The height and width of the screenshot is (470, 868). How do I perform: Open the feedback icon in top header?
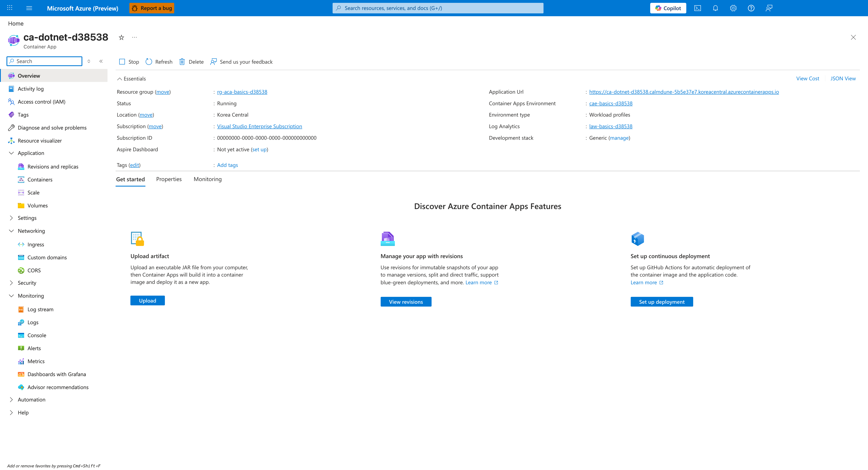(x=769, y=8)
